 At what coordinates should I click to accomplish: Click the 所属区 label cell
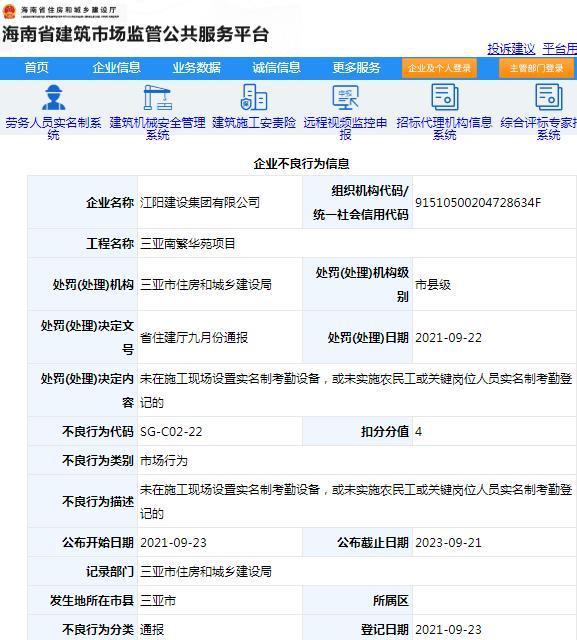coord(357,600)
